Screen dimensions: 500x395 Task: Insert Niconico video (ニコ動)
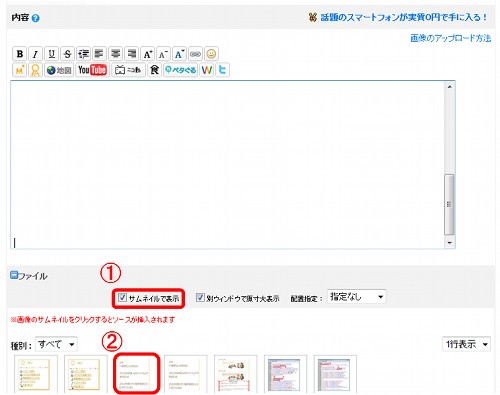[x=128, y=70]
